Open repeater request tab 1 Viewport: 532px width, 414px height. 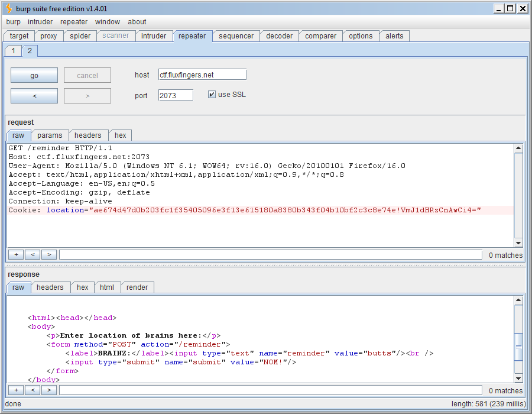click(x=13, y=51)
